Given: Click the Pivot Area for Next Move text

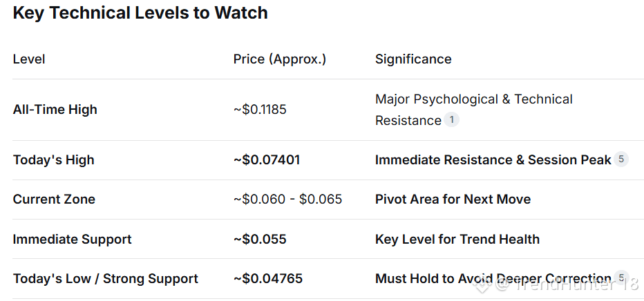Looking at the screenshot, I should 453,200.
